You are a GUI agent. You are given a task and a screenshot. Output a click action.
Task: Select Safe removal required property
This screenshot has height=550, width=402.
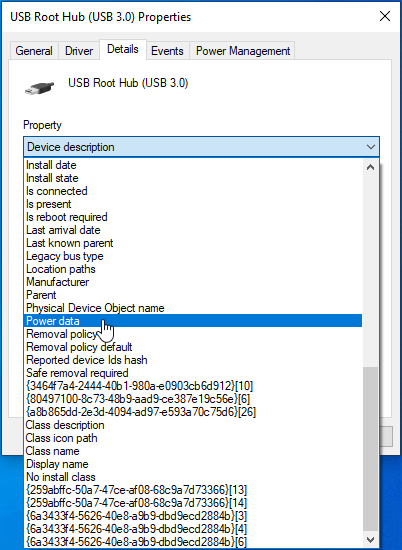(x=194, y=373)
